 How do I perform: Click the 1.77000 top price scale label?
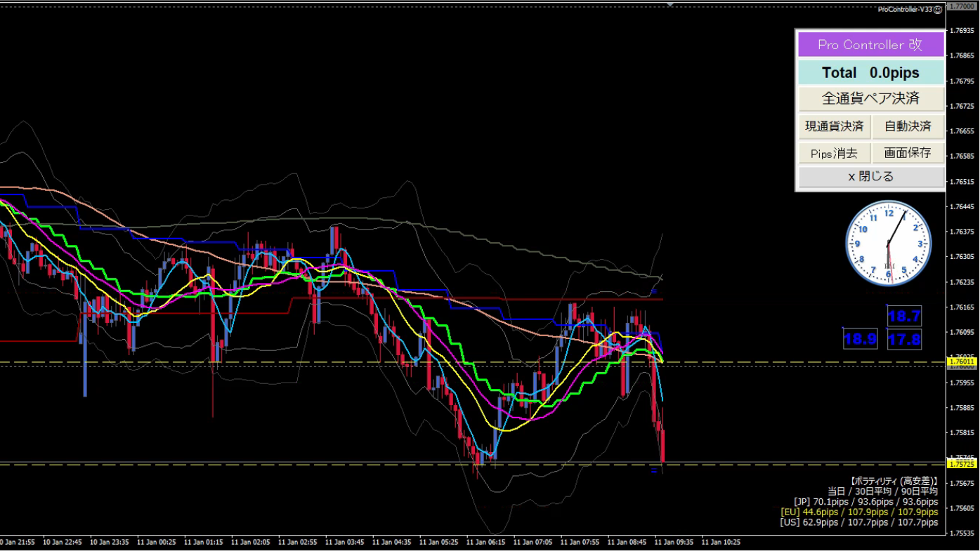pos(962,6)
